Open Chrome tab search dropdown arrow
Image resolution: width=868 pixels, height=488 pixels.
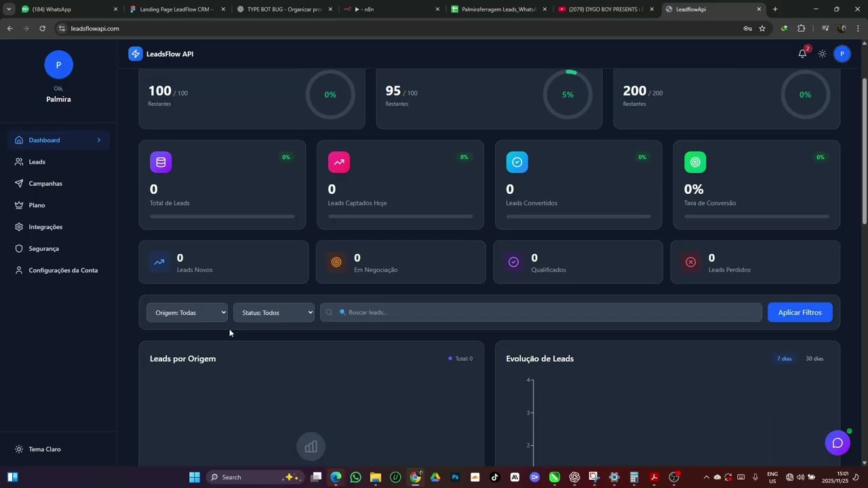(x=9, y=9)
